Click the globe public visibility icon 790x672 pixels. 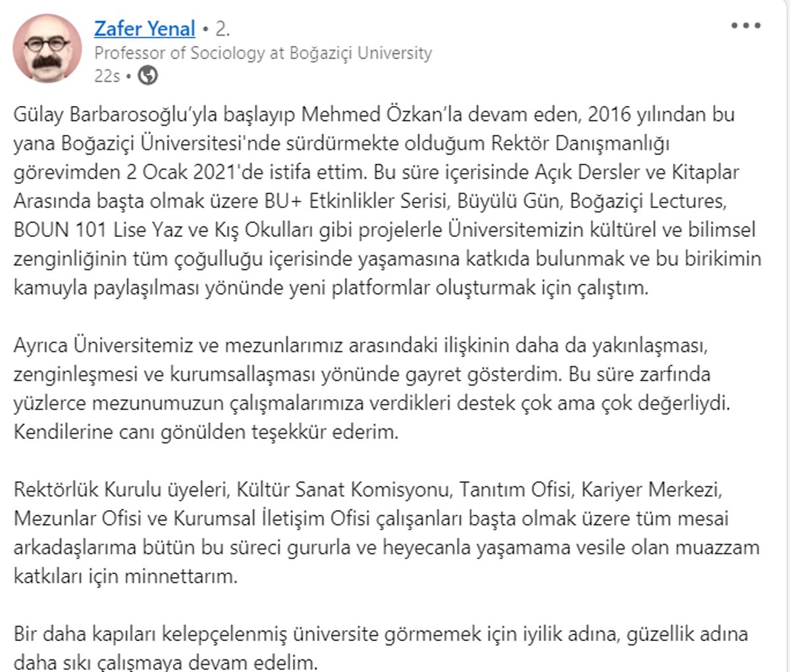coord(148,76)
